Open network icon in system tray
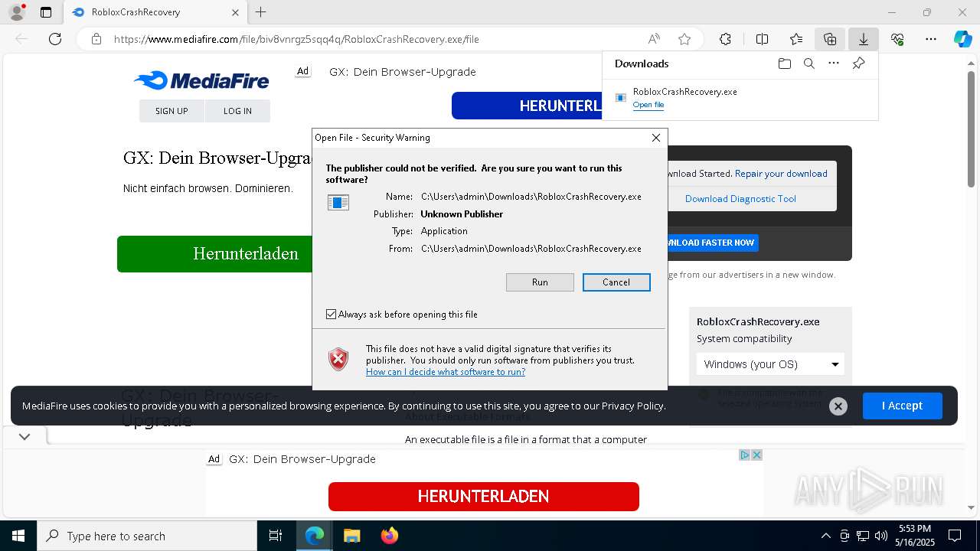This screenshot has height=551, width=980. tap(863, 536)
